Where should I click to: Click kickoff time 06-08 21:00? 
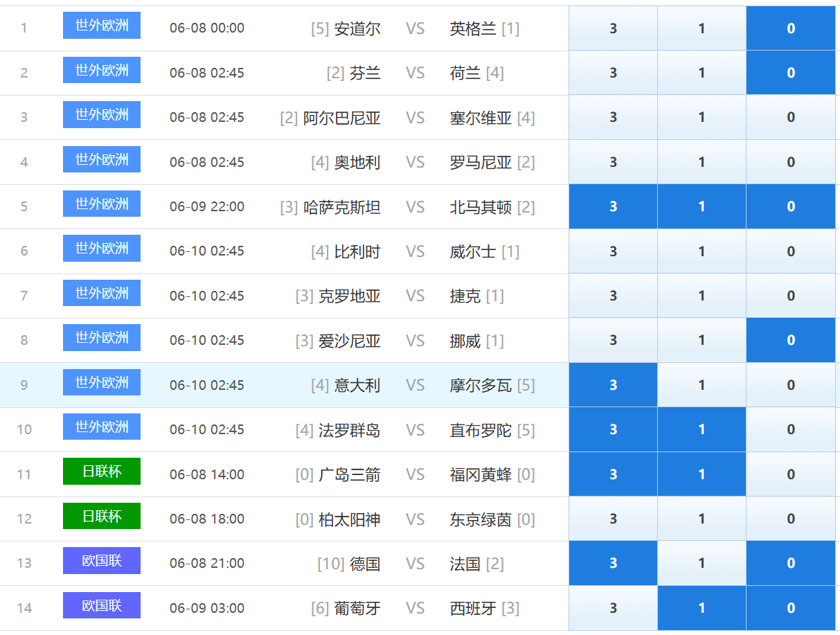207,563
